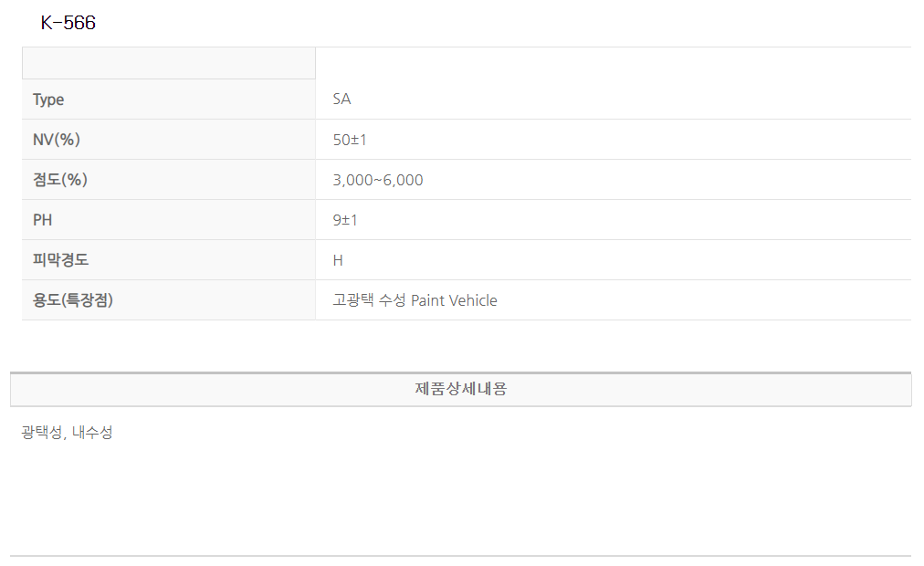Click the H hardness value

pyautogui.click(x=338, y=260)
